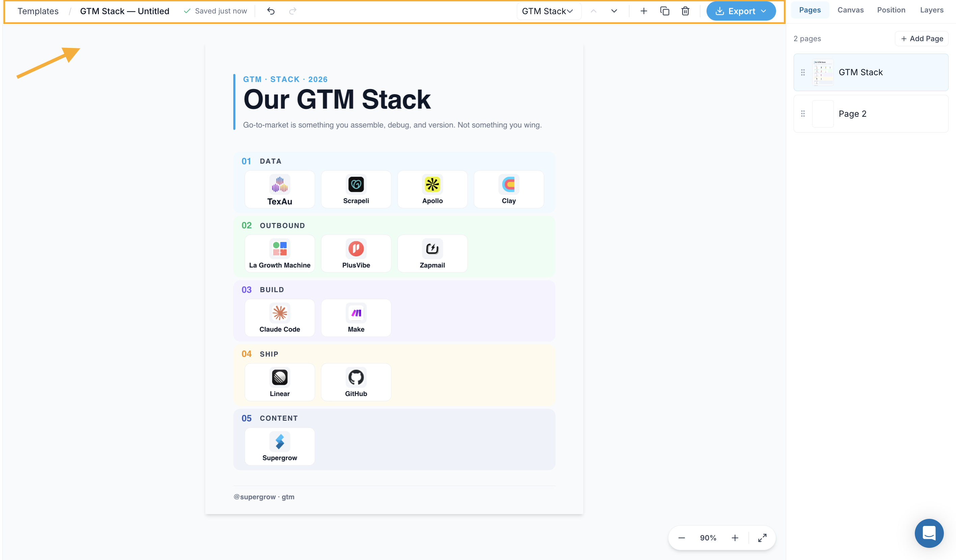Select the Zapmail logo icon
The width and height of the screenshot is (956, 560).
pos(432,249)
